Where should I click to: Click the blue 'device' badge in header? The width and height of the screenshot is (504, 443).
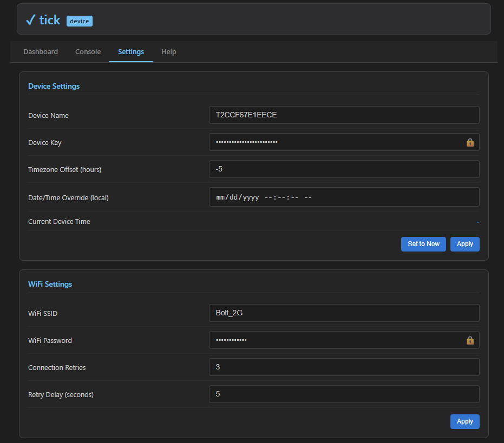(79, 21)
